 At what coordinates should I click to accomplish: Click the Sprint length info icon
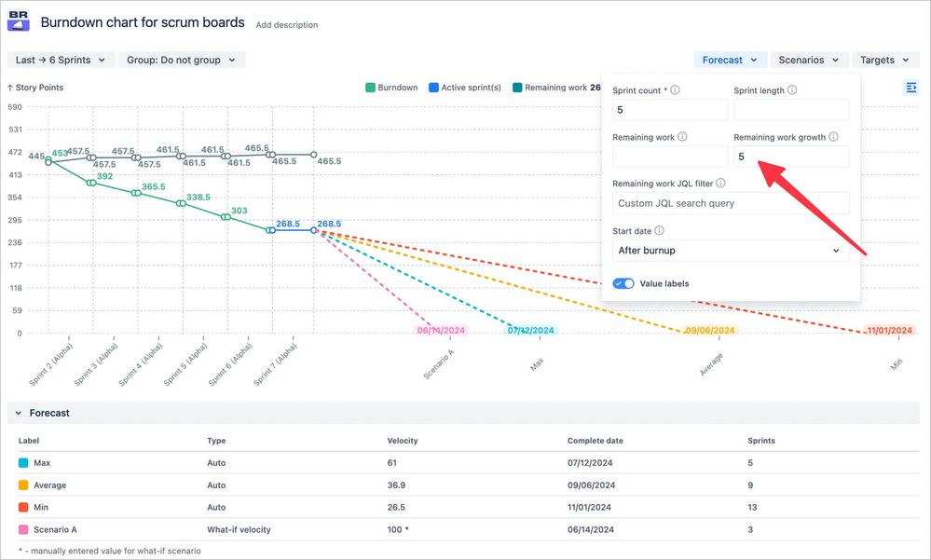point(792,90)
